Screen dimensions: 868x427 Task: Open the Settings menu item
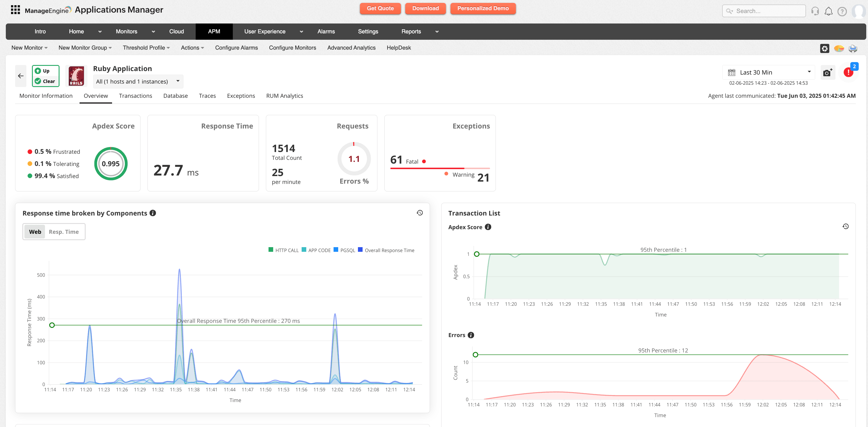(x=368, y=31)
